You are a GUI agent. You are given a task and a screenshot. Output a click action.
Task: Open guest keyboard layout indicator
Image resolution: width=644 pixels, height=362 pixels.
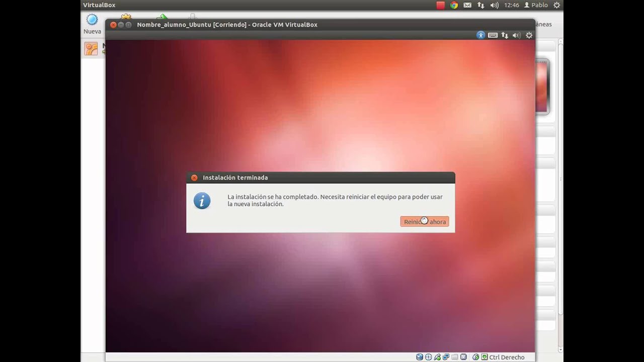tap(493, 35)
